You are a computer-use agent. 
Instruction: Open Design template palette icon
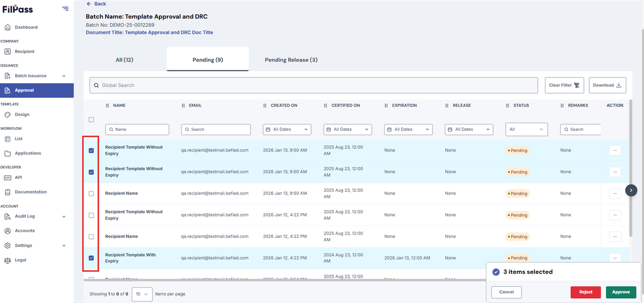(x=8, y=114)
